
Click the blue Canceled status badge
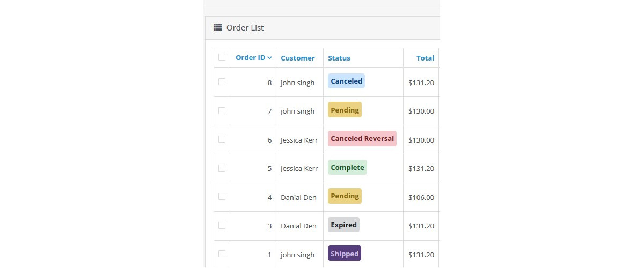point(347,81)
